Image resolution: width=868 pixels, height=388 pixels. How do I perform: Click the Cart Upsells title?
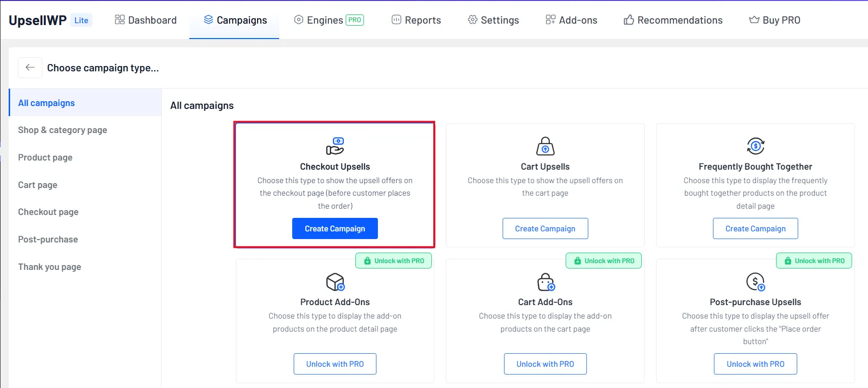(x=545, y=167)
